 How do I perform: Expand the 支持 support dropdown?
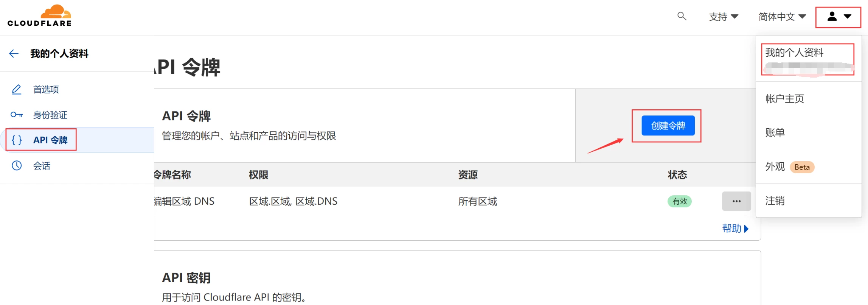coord(724,17)
